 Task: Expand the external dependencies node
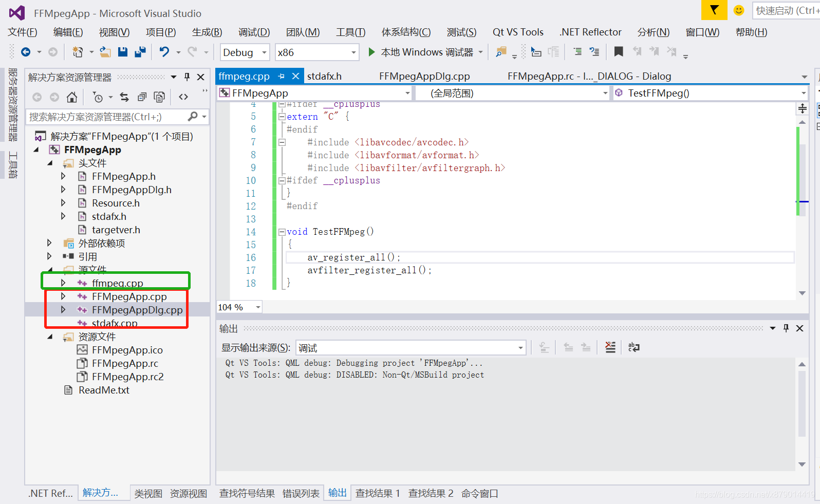click(x=49, y=243)
